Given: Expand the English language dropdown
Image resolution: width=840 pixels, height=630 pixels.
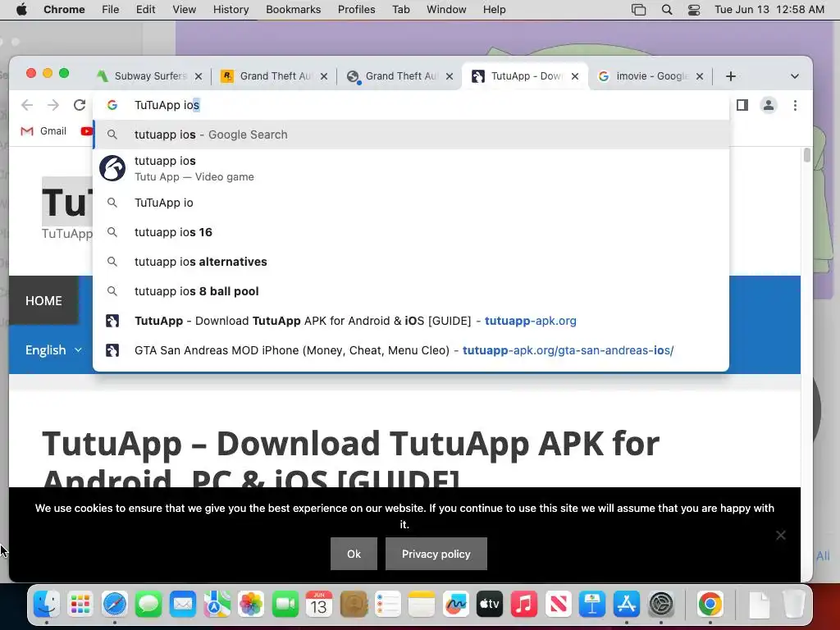Looking at the screenshot, I should (x=53, y=349).
